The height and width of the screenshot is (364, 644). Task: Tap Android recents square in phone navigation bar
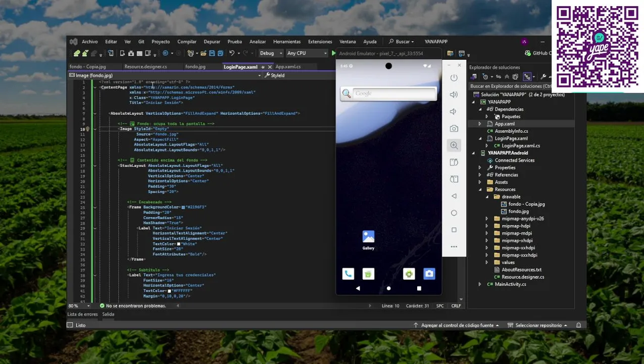click(419, 288)
